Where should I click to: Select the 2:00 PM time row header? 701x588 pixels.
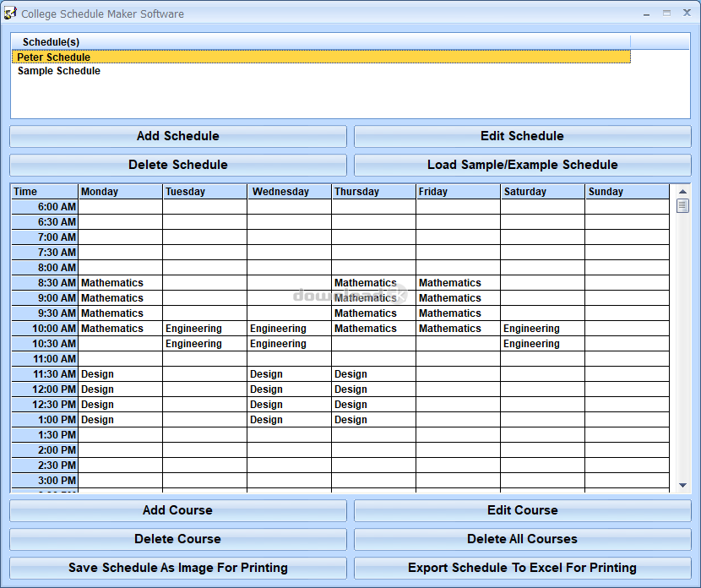click(45, 449)
